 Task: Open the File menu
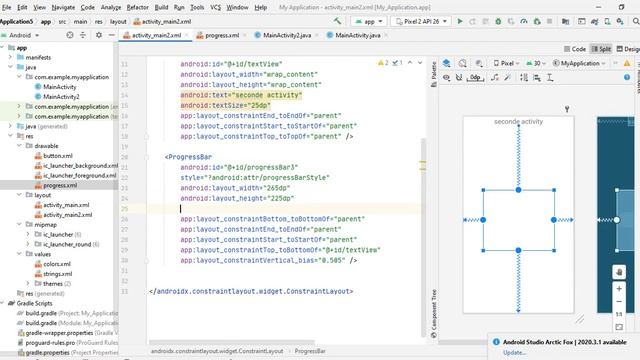click(x=7, y=7)
